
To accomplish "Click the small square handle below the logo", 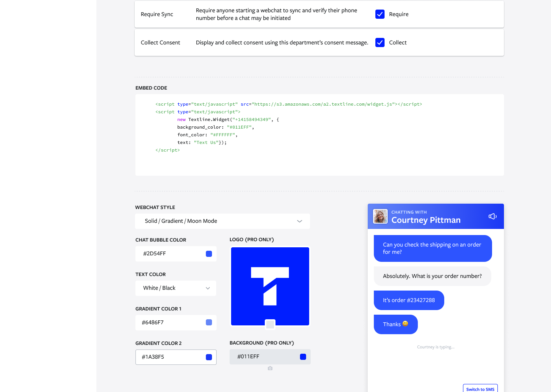I will 270,325.
